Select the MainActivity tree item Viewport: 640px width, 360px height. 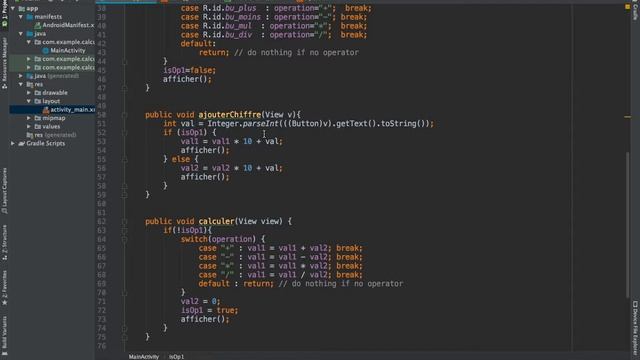pos(68,51)
